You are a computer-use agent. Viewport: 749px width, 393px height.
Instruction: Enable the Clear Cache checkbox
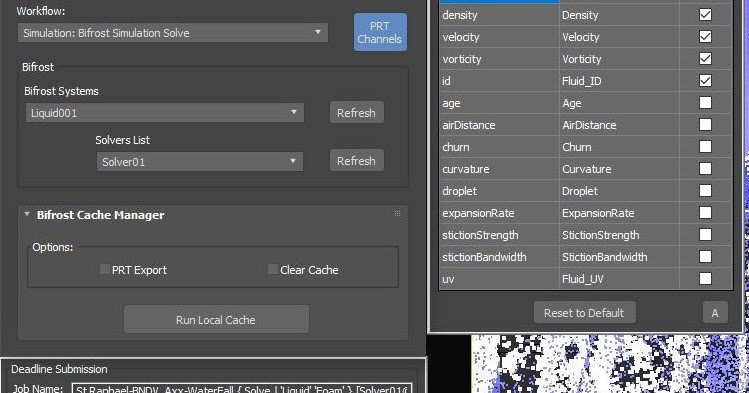click(x=273, y=269)
